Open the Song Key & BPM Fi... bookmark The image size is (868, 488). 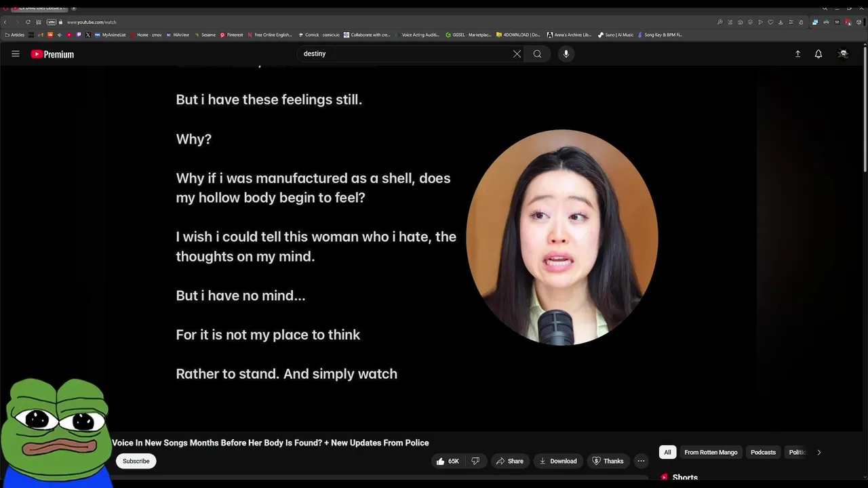click(x=660, y=35)
